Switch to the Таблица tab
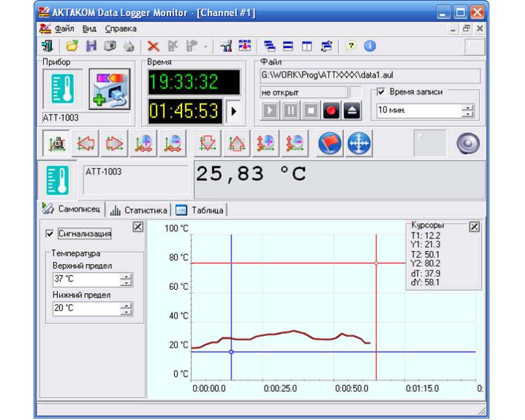Image resolution: width=525 pixels, height=420 pixels. click(200, 210)
